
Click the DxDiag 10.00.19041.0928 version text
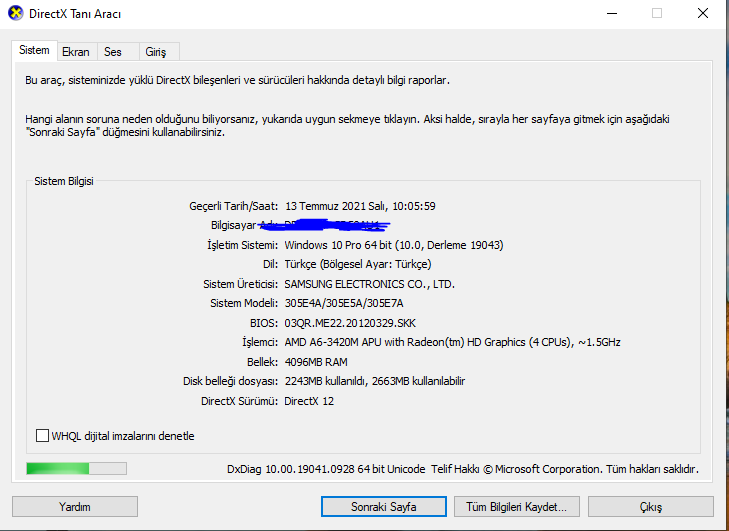tap(326, 469)
